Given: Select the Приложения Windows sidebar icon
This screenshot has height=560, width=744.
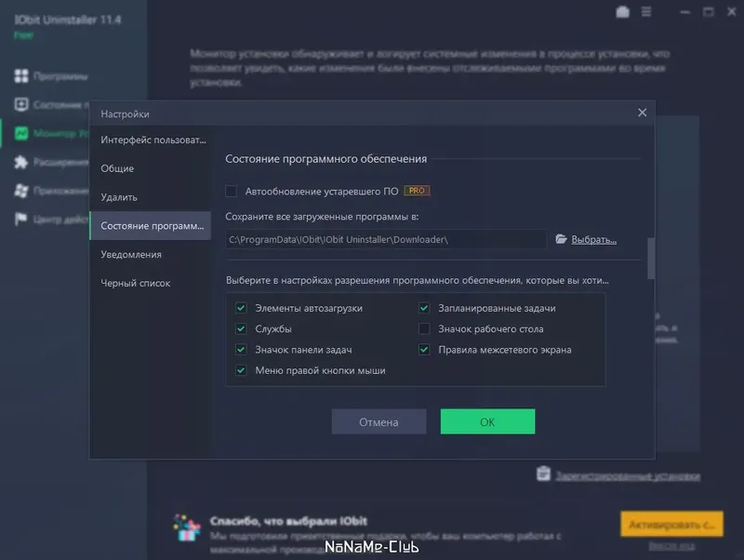Looking at the screenshot, I should [x=20, y=188].
